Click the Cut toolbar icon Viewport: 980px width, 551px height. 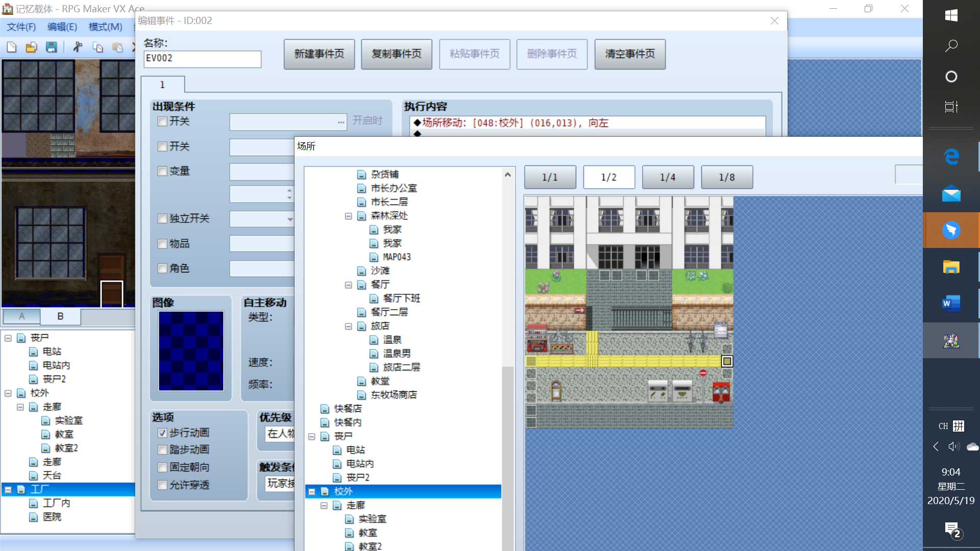pos(78,47)
